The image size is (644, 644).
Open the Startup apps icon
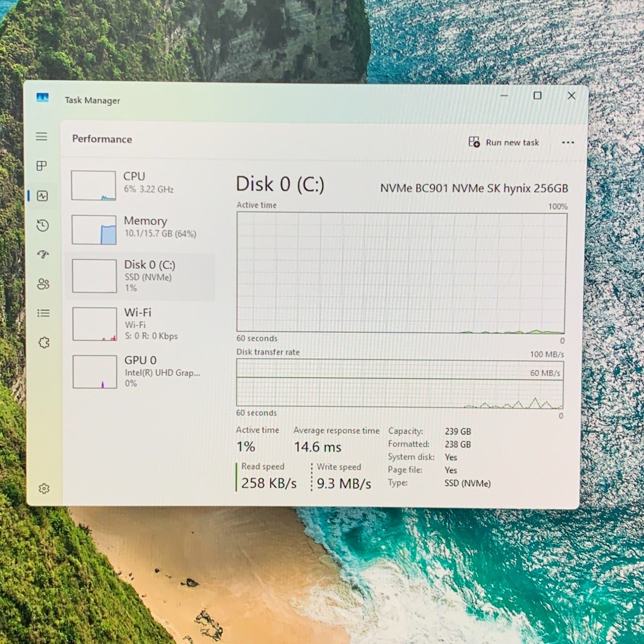43,254
